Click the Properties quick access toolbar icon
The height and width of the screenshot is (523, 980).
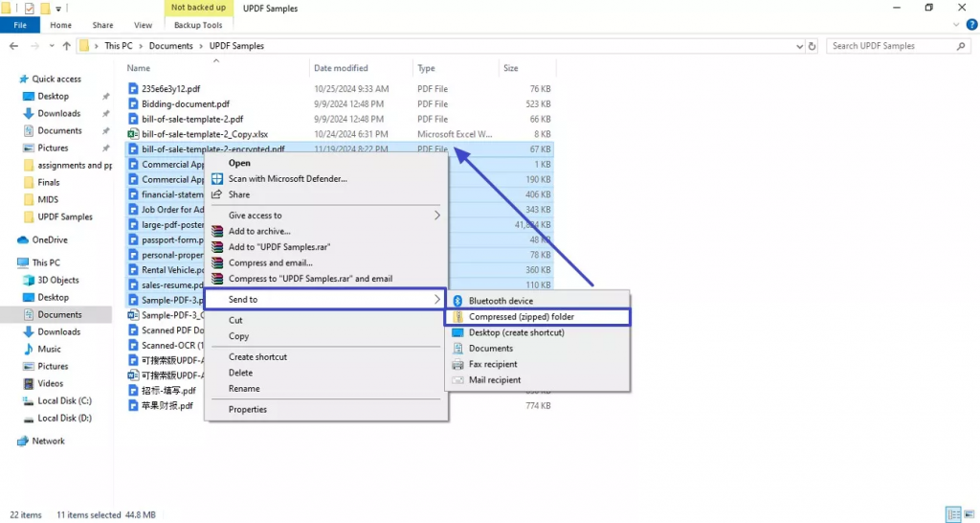tap(29, 8)
